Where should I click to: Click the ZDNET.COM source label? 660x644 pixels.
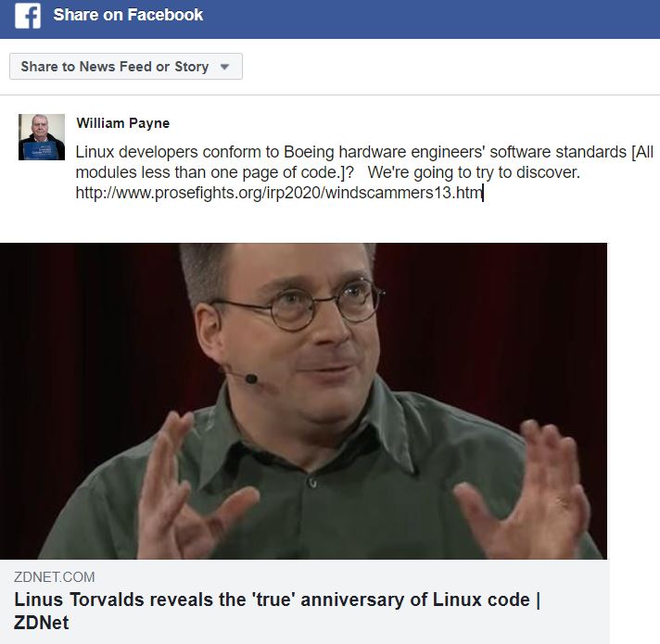(x=55, y=576)
